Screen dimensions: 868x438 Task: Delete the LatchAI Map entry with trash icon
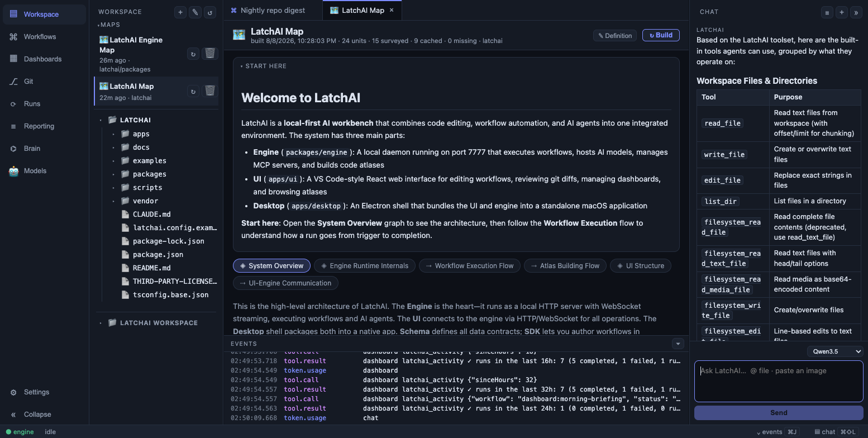coord(209,91)
